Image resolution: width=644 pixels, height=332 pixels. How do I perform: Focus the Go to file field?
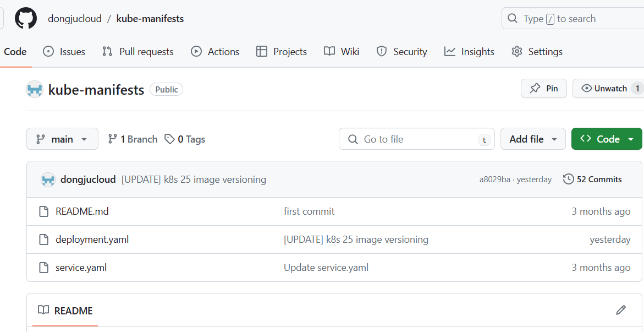416,139
